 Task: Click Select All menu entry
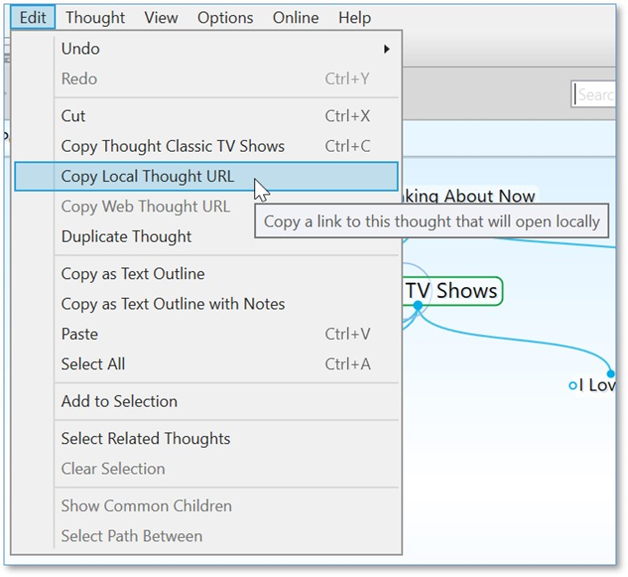[93, 364]
